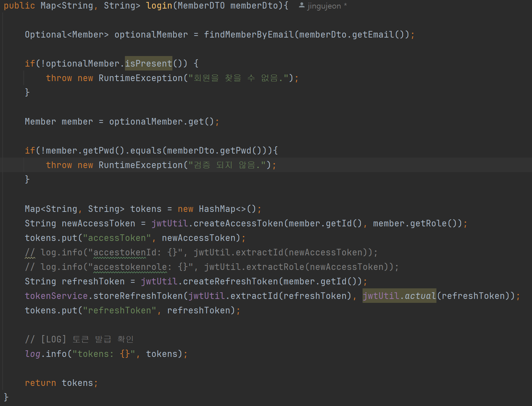Viewport: 532px width, 406px height.
Task: Click the "createRefreshToken" method call
Action: click(x=231, y=281)
